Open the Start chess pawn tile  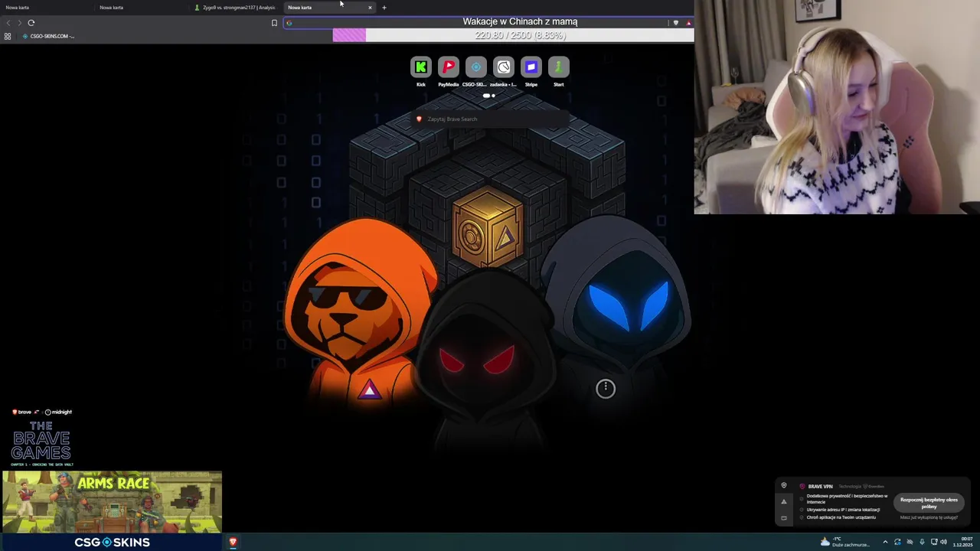559,67
